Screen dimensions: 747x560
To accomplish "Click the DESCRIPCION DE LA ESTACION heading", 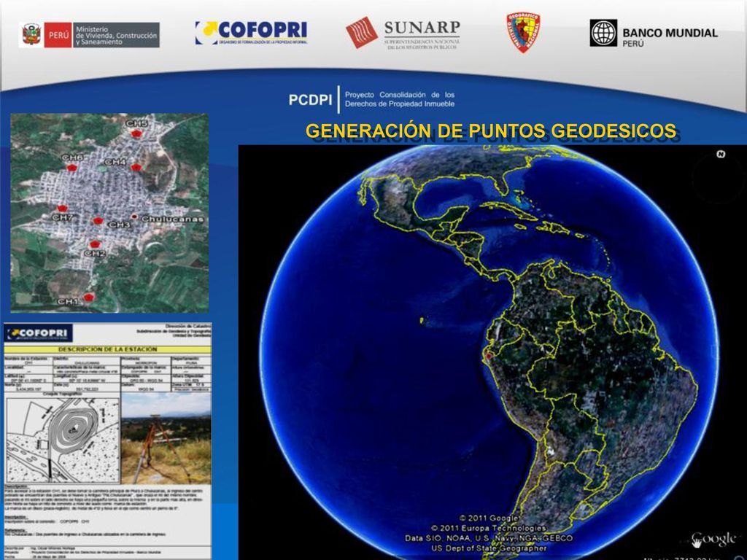I will click(108, 349).
